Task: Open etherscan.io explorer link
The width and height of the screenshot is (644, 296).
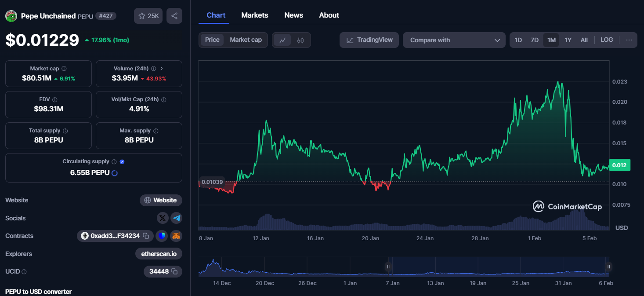Action: point(159,254)
